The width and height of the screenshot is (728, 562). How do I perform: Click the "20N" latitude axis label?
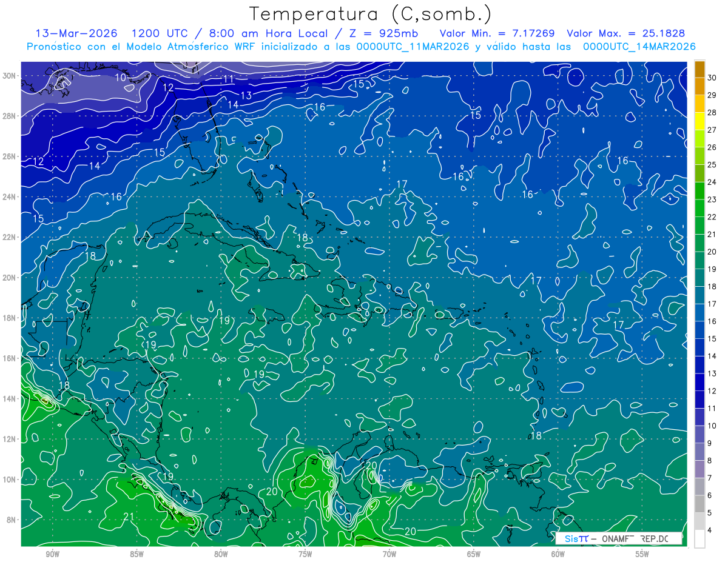click(x=9, y=278)
